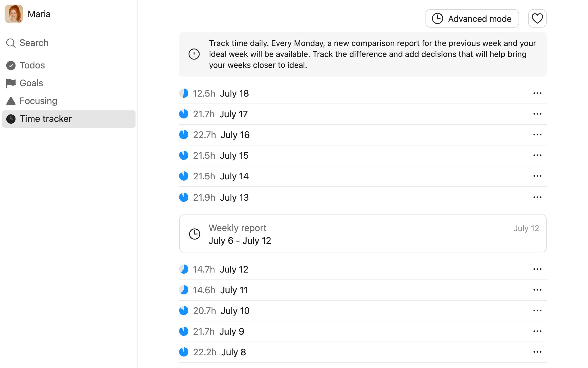Image resolution: width=588 pixels, height=368 pixels.
Task: Click the Todos checkmark icon
Action: 11,66
